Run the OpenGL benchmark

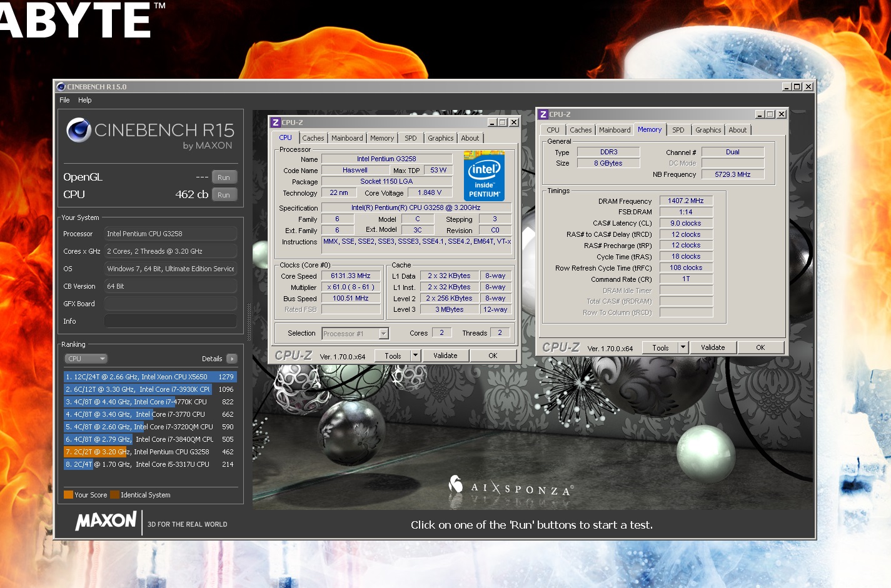click(x=224, y=177)
